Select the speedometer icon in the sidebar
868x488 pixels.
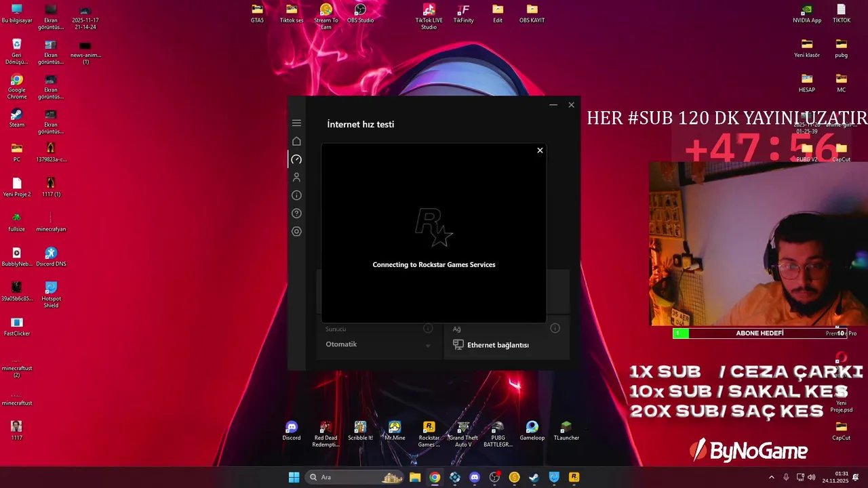point(296,159)
